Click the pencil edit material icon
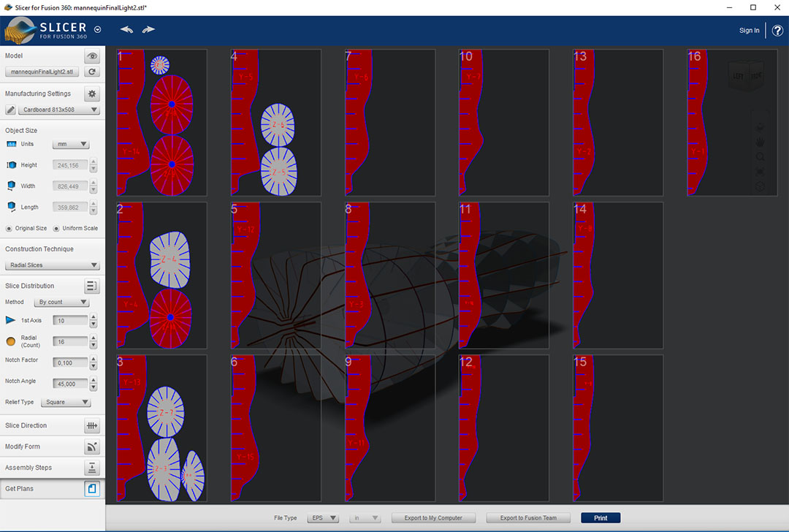Screen dimensions: 789x532 10,109
